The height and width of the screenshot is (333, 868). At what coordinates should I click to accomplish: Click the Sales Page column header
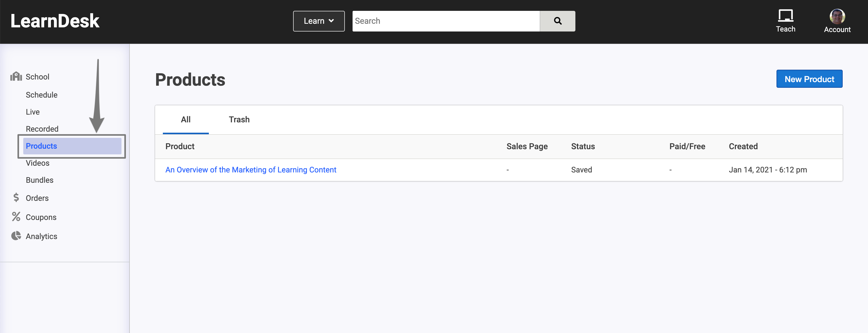point(527,146)
